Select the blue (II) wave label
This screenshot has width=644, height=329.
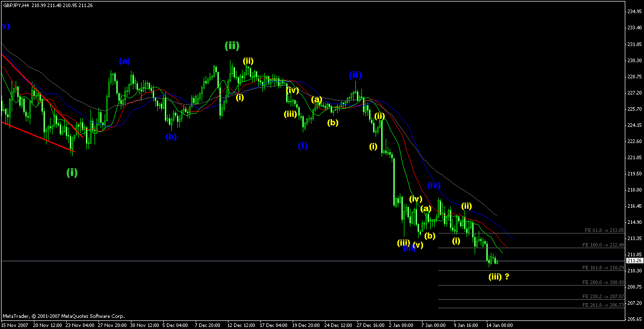point(355,75)
